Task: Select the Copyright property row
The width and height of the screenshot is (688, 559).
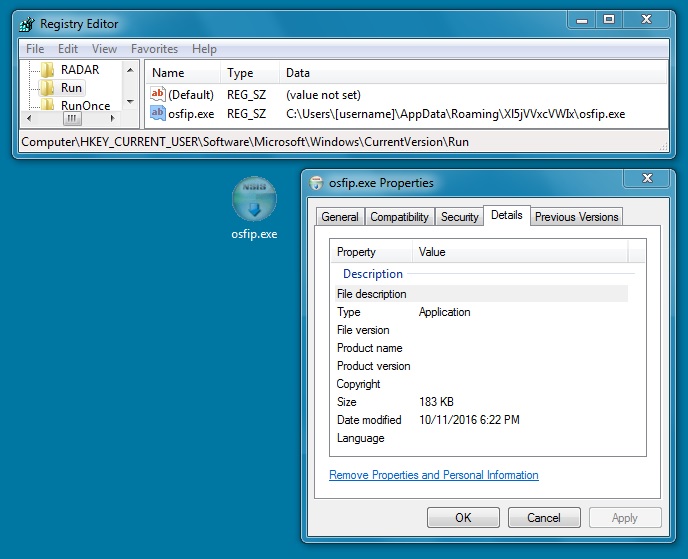Action: pos(481,384)
